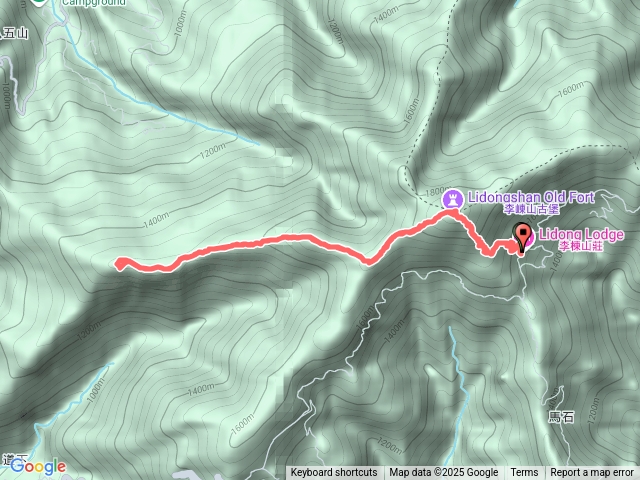Click the red trail at its southern bend
Screen dimensions: 640x480
(368, 261)
